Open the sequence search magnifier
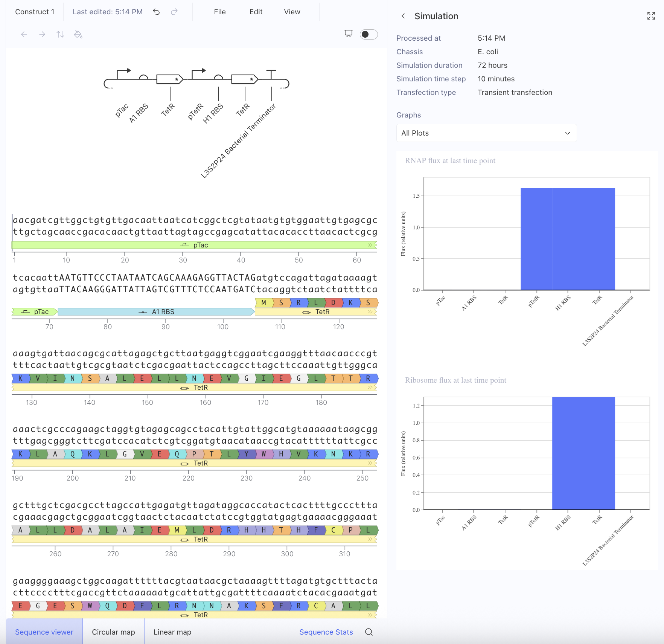This screenshot has height=644, width=664. [369, 632]
